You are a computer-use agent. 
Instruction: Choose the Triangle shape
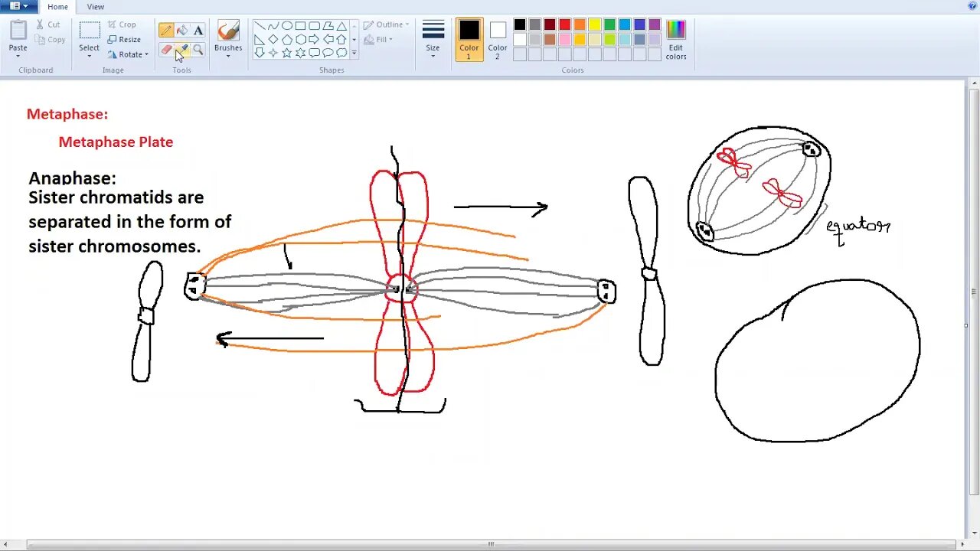pos(342,26)
